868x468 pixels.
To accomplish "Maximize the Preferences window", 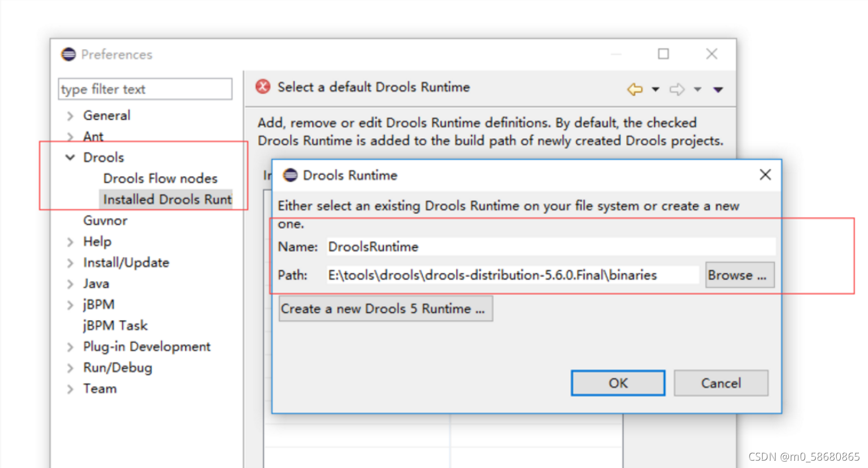I will (x=663, y=54).
